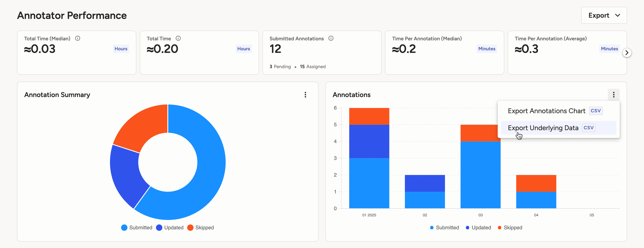This screenshot has width=644, height=248.
Task: Open the Annotation Summary options kebab menu
Action: [x=305, y=95]
